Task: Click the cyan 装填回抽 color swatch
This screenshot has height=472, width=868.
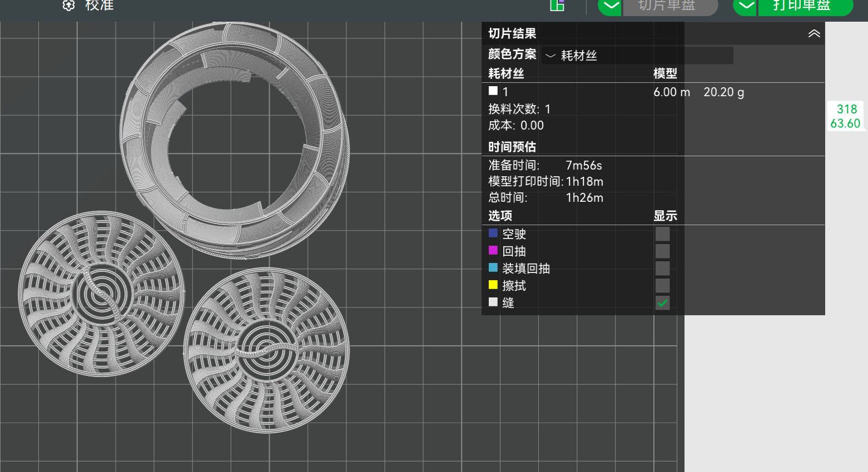Action: coord(493,267)
